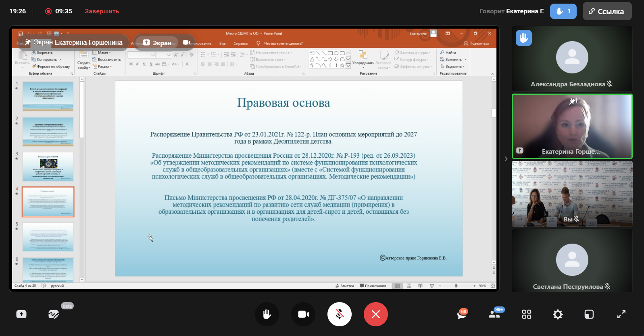Click Завершить to stop the recording

point(102,11)
